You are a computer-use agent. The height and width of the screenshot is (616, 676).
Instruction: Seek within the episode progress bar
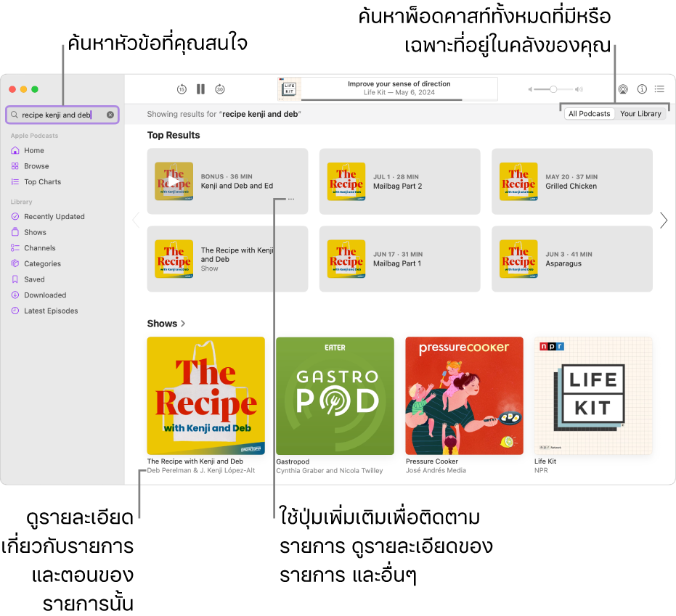coord(399,100)
